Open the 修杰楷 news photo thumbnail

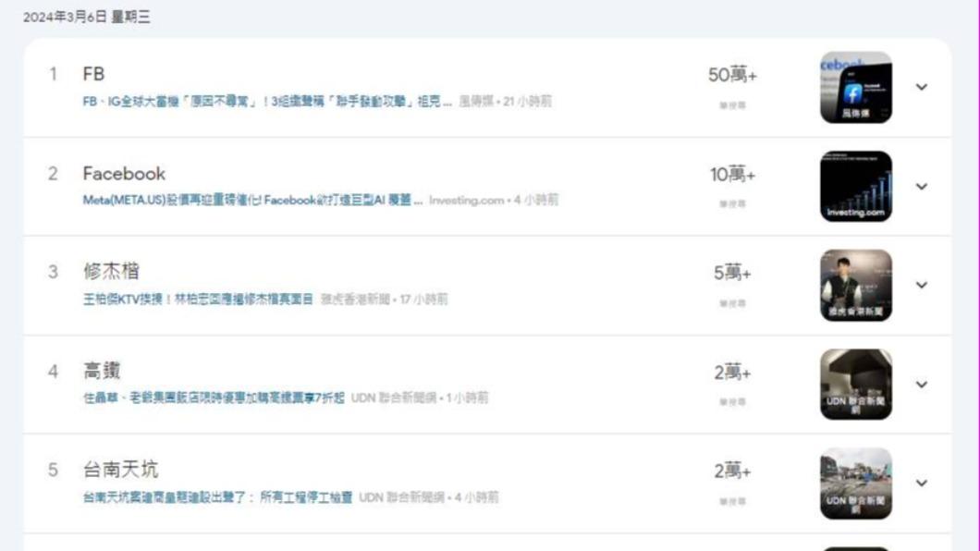855,286
